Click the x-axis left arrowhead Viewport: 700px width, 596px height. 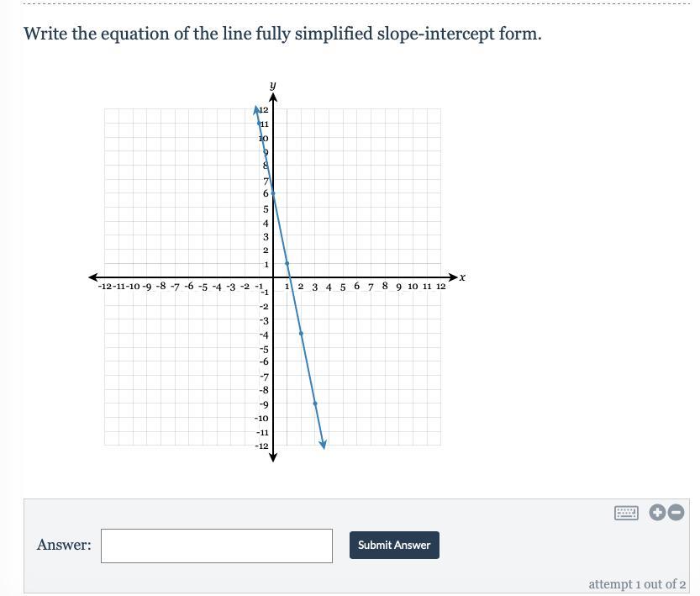click(93, 277)
